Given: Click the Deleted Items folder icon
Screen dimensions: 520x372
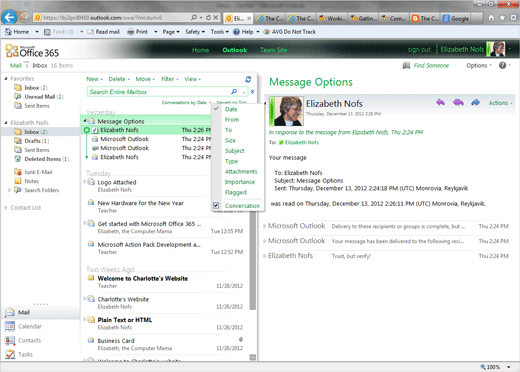Looking at the screenshot, I should click(18, 159).
